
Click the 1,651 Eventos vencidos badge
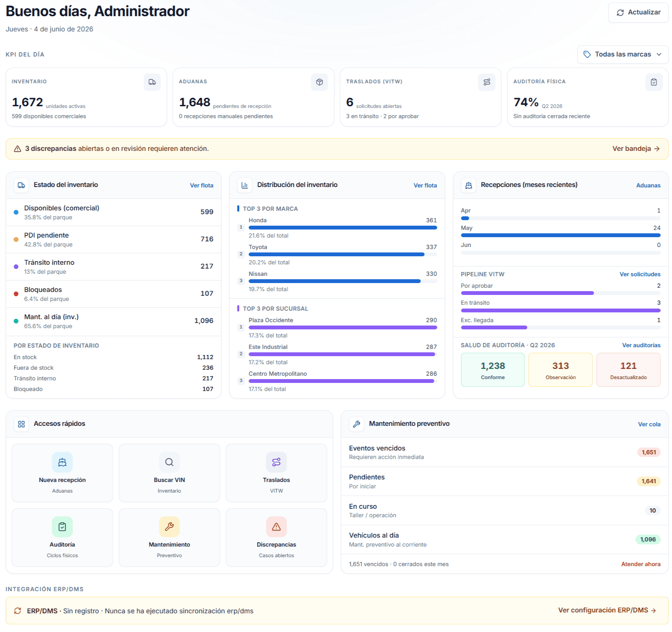pyautogui.click(x=649, y=452)
